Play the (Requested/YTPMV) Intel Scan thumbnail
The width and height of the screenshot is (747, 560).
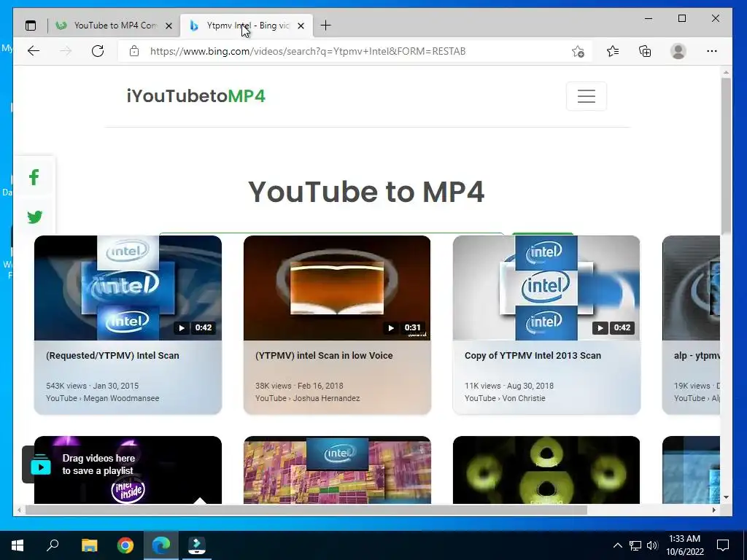(x=128, y=287)
